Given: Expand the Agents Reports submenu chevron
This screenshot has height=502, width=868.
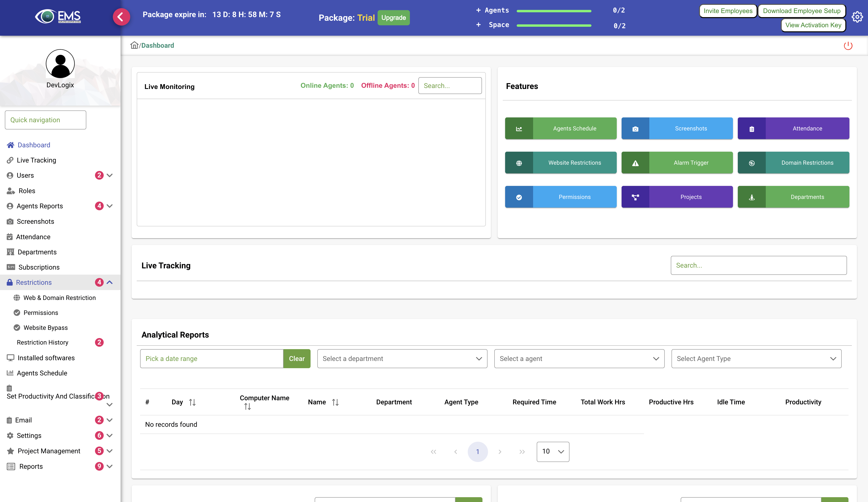Looking at the screenshot, I should (109, 206).
